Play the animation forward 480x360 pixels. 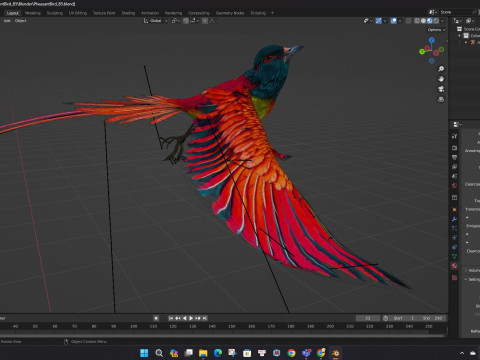coord(191,318)
